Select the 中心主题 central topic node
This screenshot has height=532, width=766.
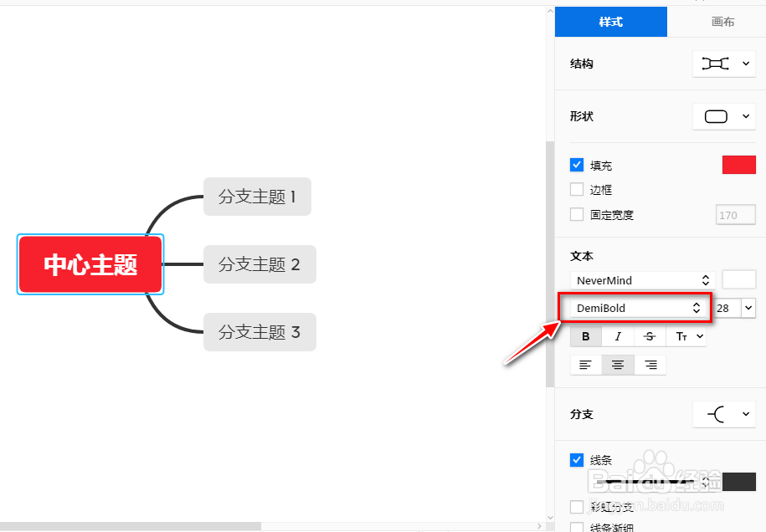tap(90, 263)
